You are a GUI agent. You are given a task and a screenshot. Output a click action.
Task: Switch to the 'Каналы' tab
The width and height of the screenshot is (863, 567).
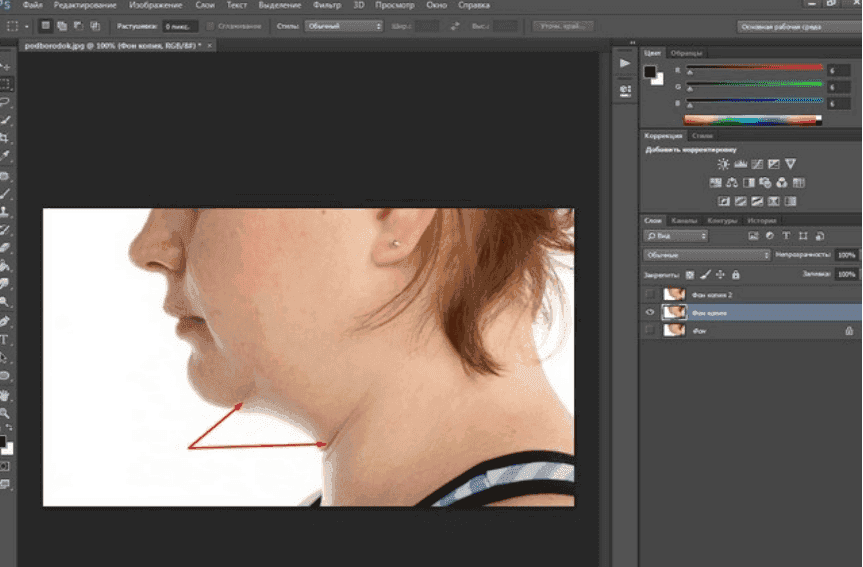tap(684, 220)
